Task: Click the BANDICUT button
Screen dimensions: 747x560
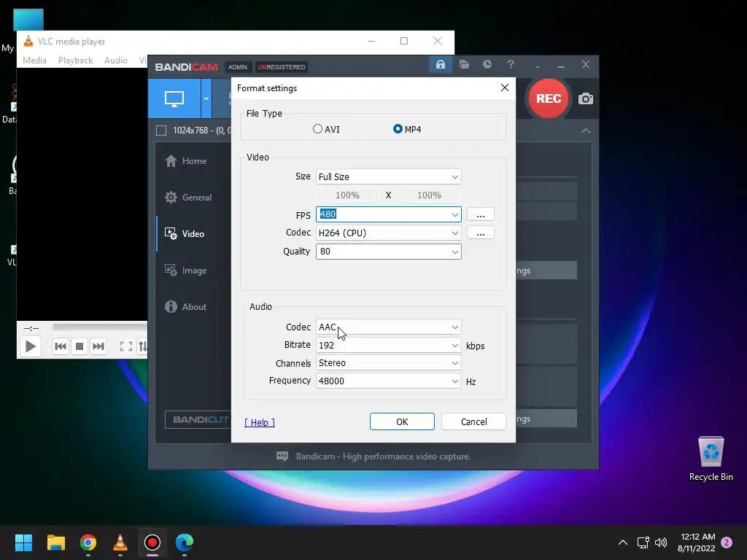Action: click(x=198, y=419)
